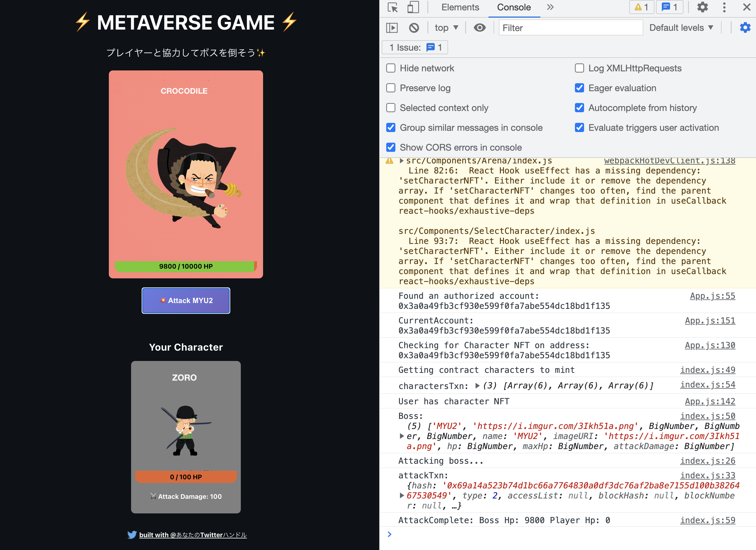Open the App.js:130 source link
This screenshot has width=756, height=550.
pyautogui.click(x=710, y=345)
